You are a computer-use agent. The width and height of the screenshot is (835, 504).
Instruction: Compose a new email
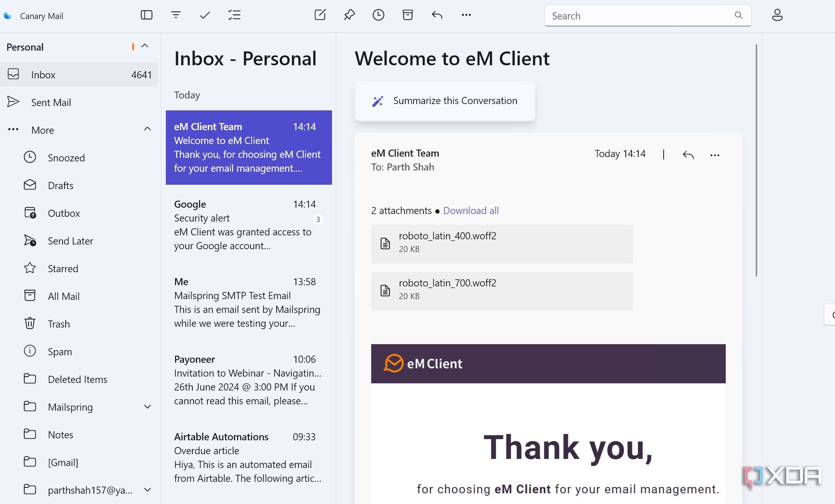[320, 15]
